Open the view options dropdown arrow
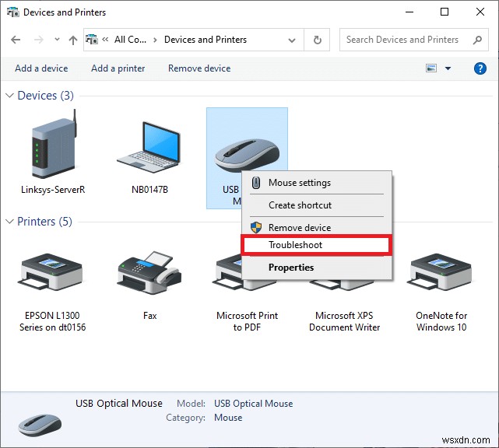This screenshot has width=499, height=448. 448,68
